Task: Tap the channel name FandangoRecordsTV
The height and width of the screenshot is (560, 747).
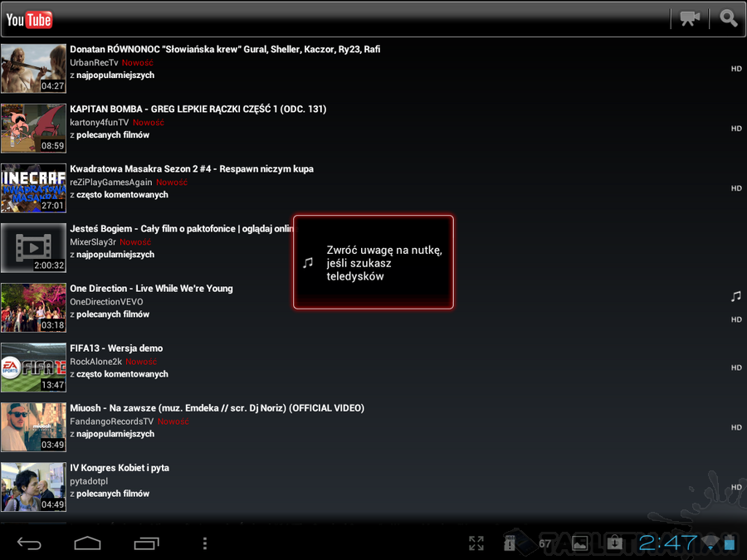Action: point(112,421)
